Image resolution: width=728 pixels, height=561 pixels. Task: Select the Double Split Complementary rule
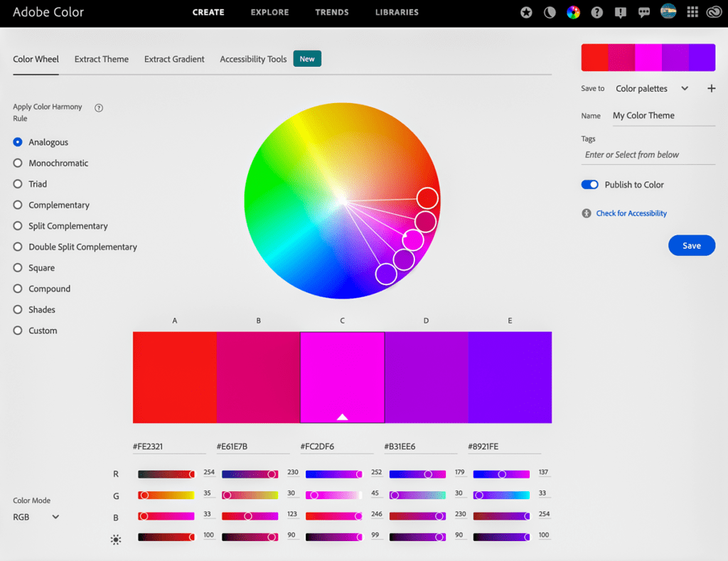[75, 247]
